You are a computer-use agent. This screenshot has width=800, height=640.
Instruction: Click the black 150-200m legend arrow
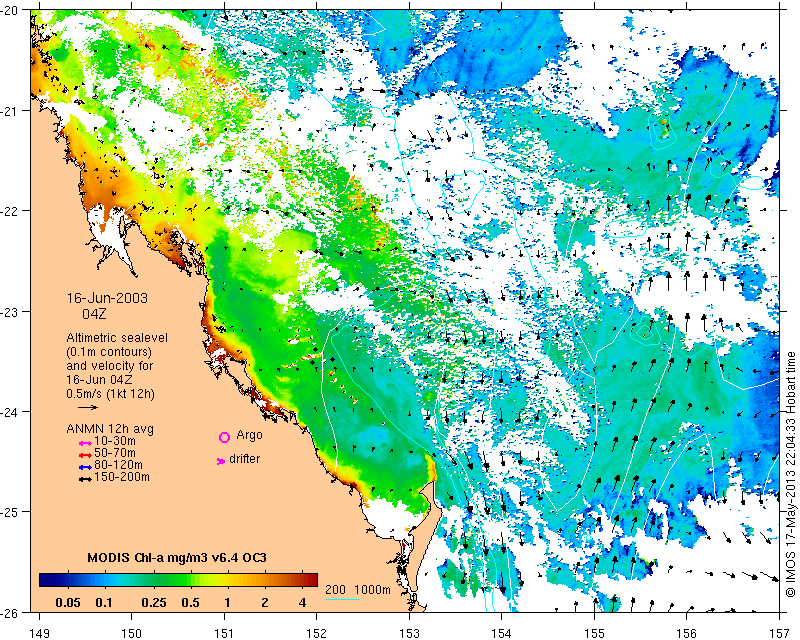click(x=85, y=479)
